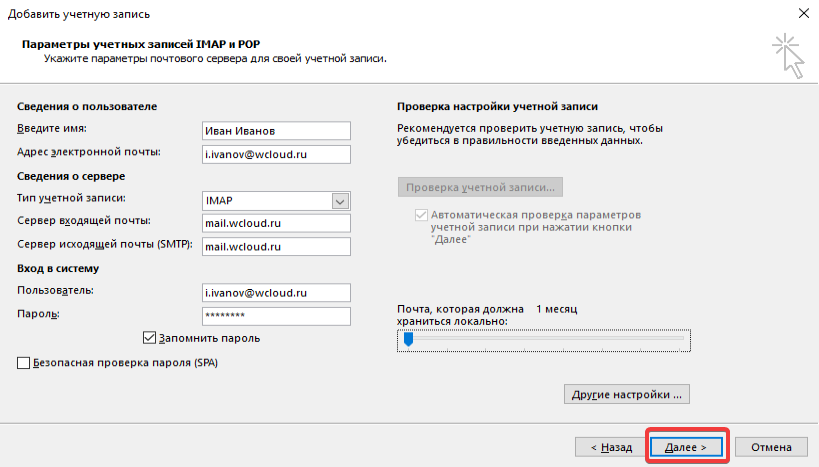Click the Адрес электронной почты input field
Image resolution: width=819 pixels, height=467 pixels.
coord(276,154)
